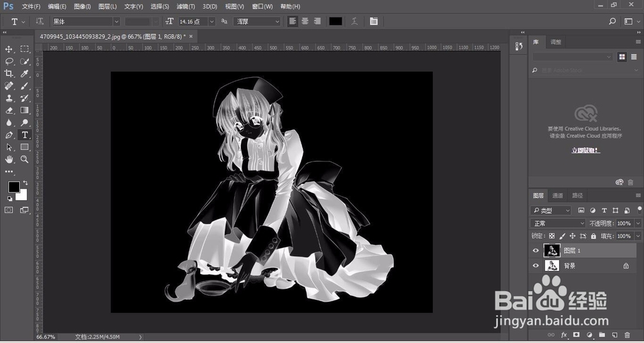This screenshot has width=644, height=343.
Task: Select the Blur tool
Action: point(8,123)
